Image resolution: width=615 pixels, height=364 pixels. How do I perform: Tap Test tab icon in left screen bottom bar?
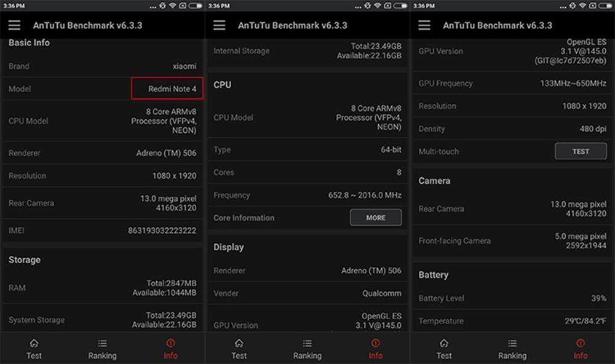34,344
